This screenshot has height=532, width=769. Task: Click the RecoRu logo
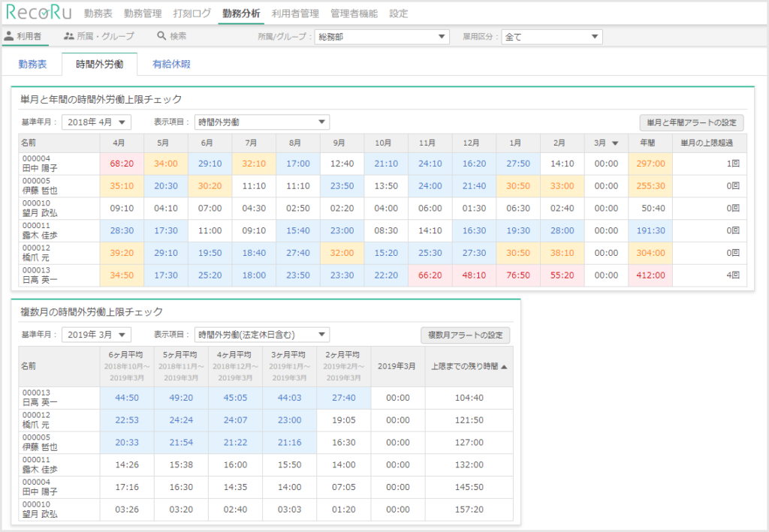tap(39, 13)
